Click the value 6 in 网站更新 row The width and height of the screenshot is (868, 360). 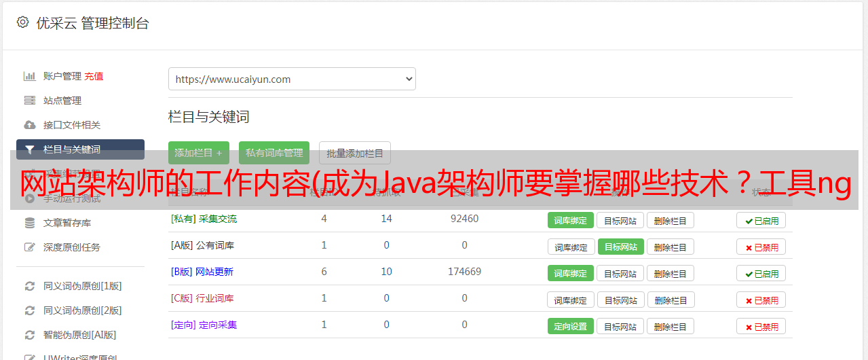click(324, 272)
